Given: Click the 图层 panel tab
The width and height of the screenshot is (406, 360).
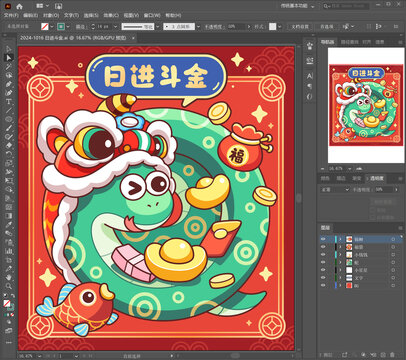Looking at the screenshot, I should (325, 228).
